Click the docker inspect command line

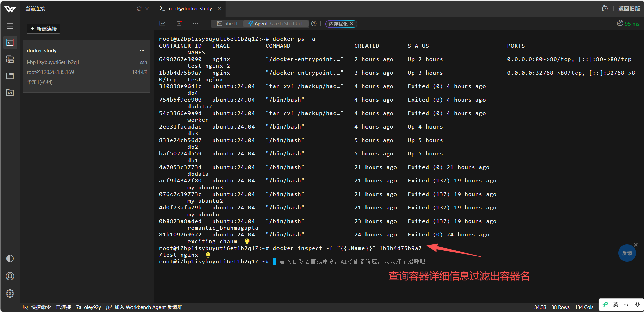(x=347, y=248)
